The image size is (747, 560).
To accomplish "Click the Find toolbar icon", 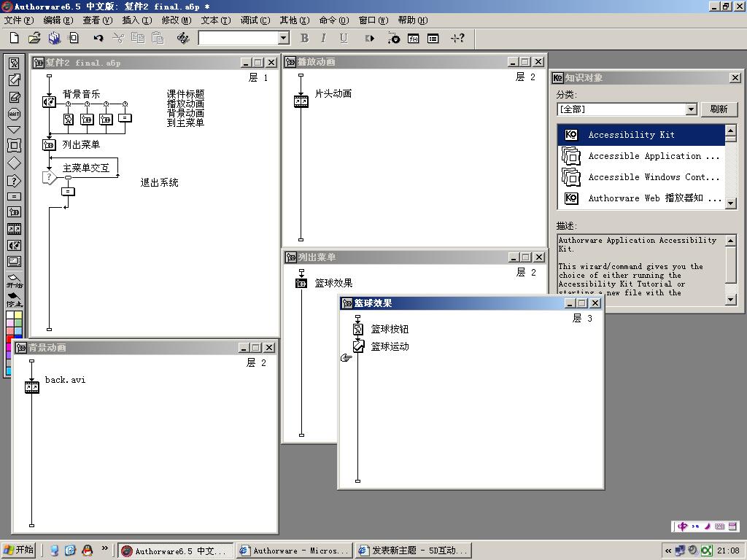I will 183,38.
